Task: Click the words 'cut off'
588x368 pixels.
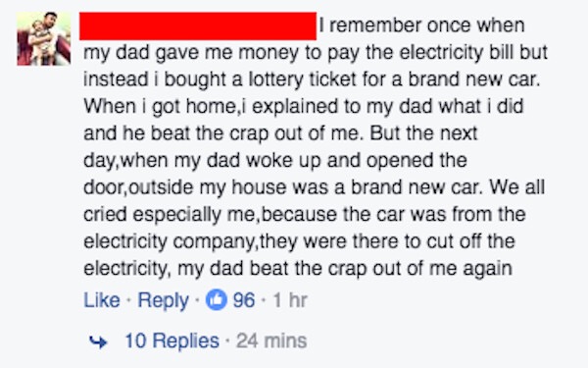Action: tap(449, 241)
